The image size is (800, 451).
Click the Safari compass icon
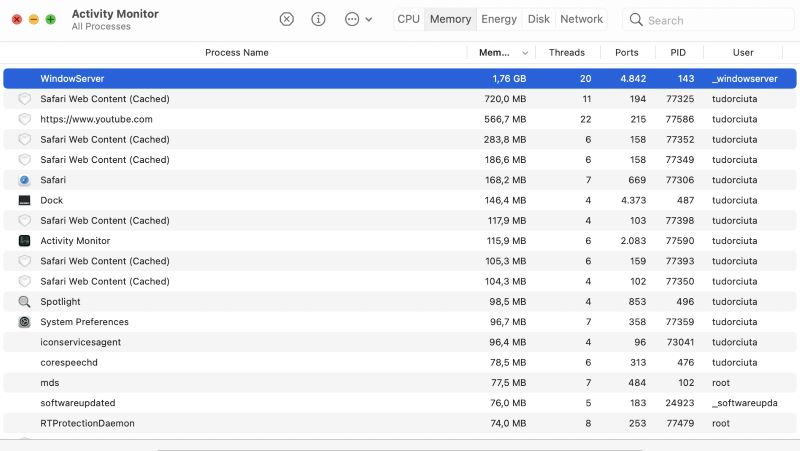pyautogui.click(x=24, y=180)
